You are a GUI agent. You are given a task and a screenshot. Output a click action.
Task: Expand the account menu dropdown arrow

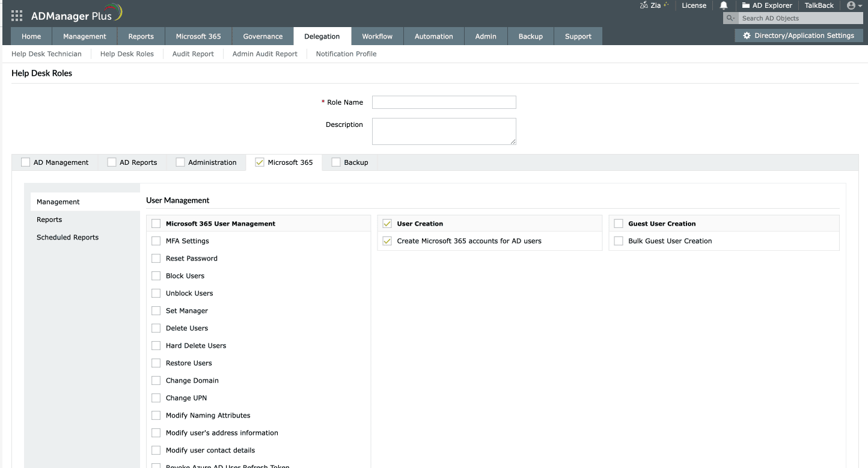tap(861, 5)
